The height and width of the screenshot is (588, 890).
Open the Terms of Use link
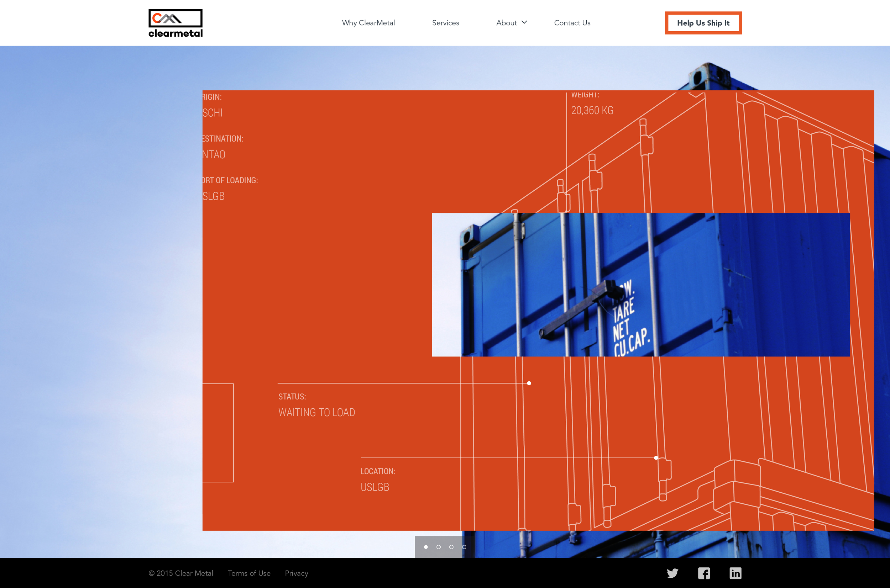[249, 573]
